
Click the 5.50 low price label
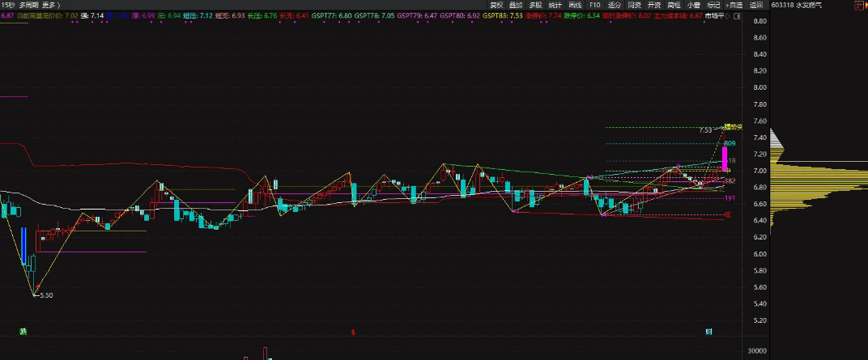click(x=46, y=295)
